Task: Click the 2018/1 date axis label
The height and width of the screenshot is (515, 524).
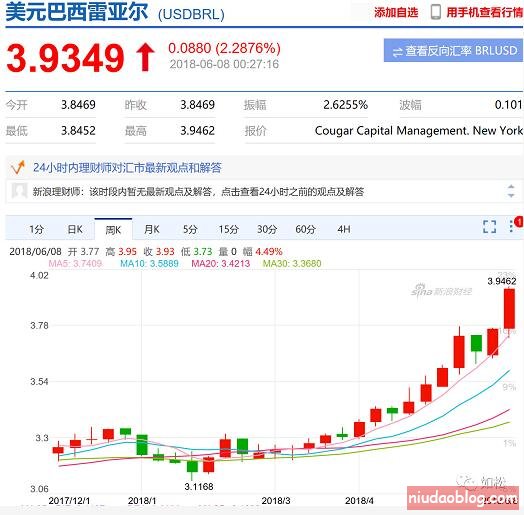Action: tap(142, 501)
